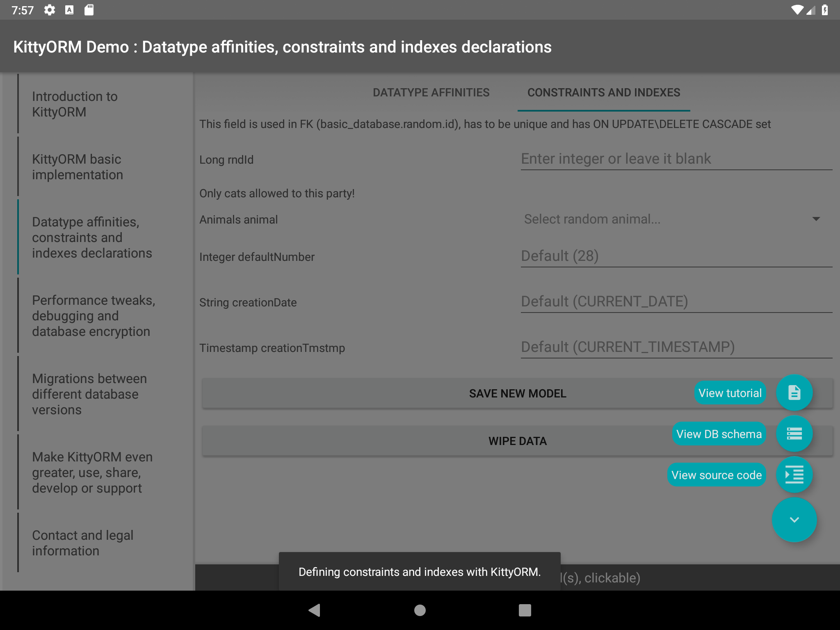Open Introduction to KittyORM section
The image size is (840, 630).
click(98, 104)
